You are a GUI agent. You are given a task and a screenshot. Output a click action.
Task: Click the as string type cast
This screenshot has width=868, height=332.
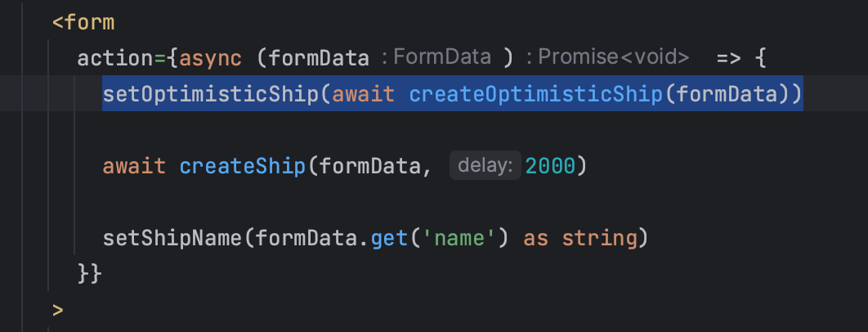pyautogui.click(x=580, y=238)
